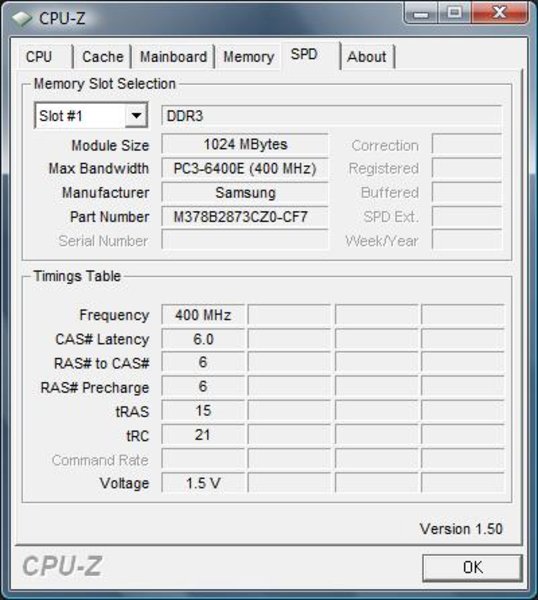
Task: Click the 400 MHz Frequency cell
Action: pos(203,315)
